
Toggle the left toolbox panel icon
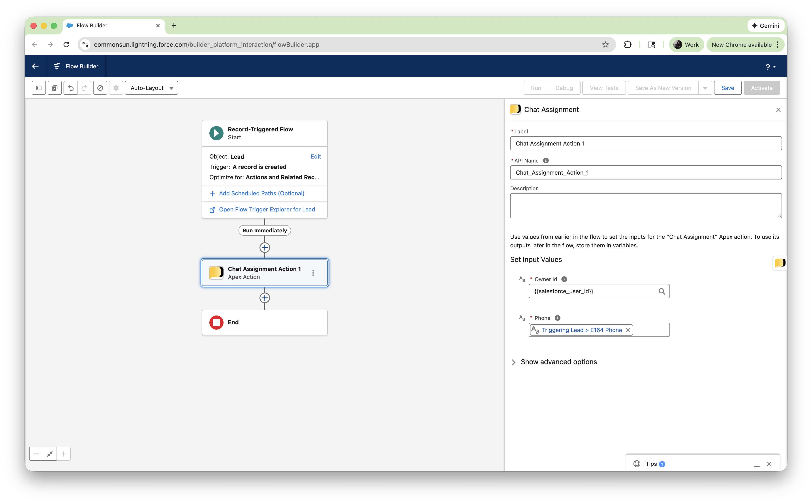(39, 88)
